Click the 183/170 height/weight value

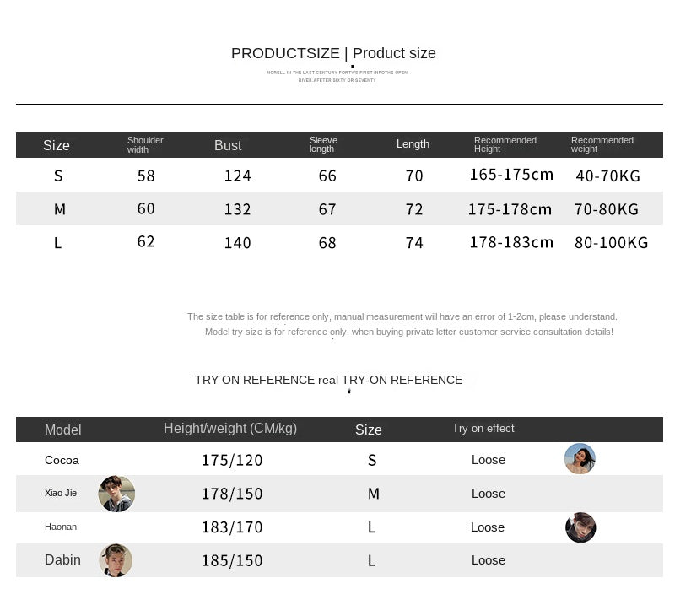tap(232, 527)
